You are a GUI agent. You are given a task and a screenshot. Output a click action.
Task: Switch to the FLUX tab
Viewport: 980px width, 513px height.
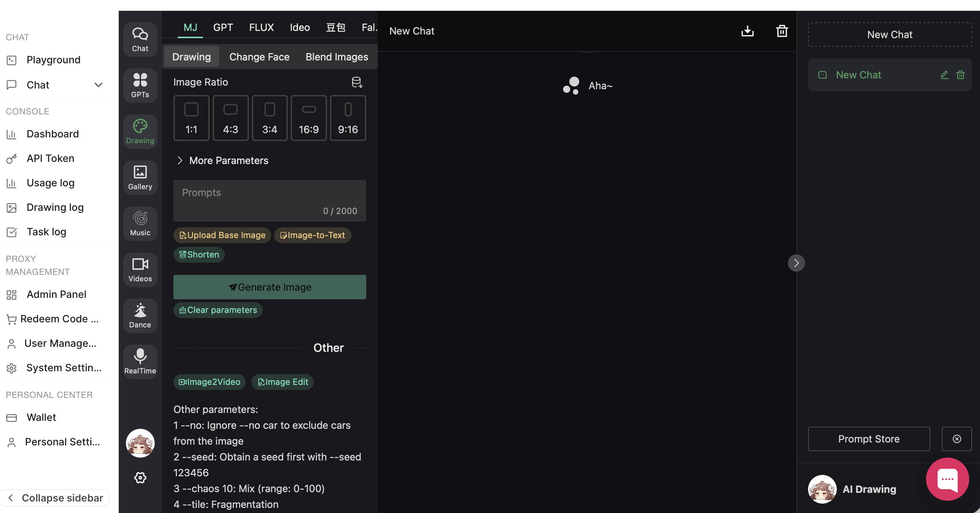(261, 27)
